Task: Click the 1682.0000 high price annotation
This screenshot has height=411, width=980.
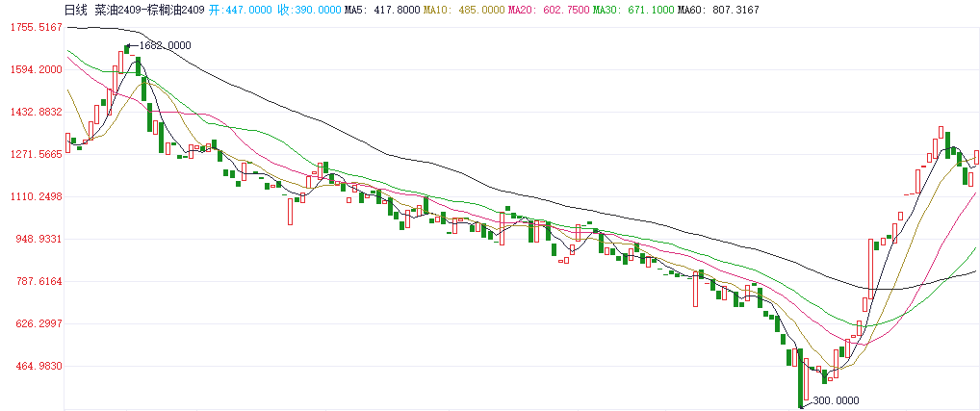Action: [x=165, y=45]
